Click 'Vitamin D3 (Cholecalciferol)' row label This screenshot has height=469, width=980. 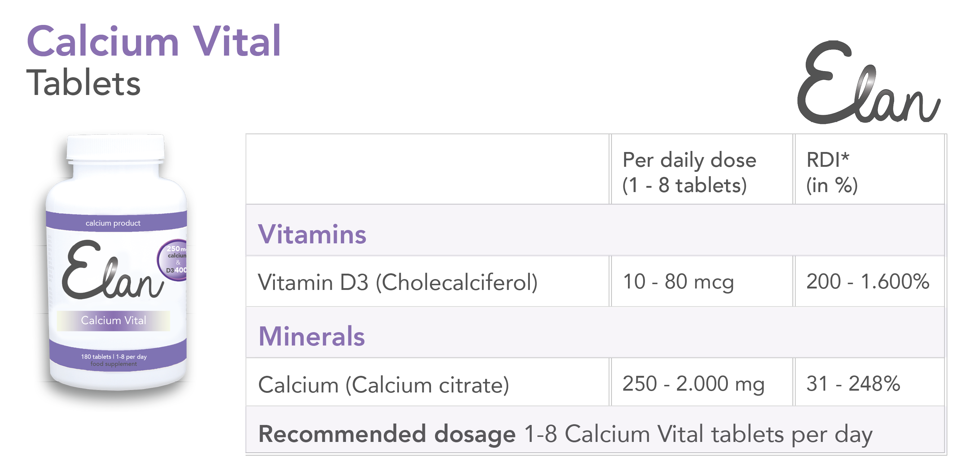coord(397,282)
